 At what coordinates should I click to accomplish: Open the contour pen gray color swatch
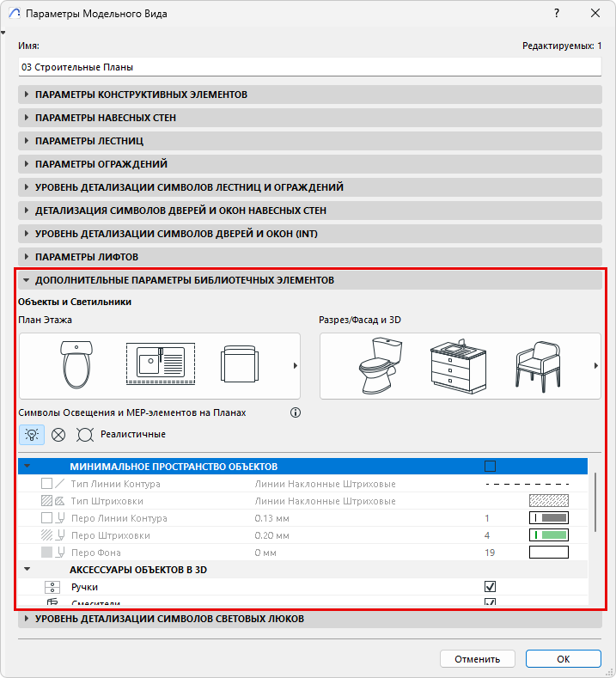coord(549,518)
